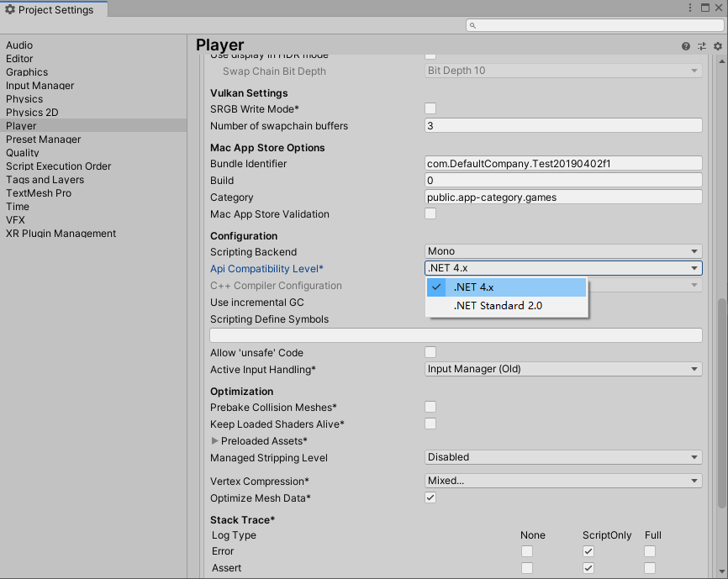The image size is (728, 579).
Task: Open Managed Stripping Level dropdown
Action: click(x=563, y=457)
